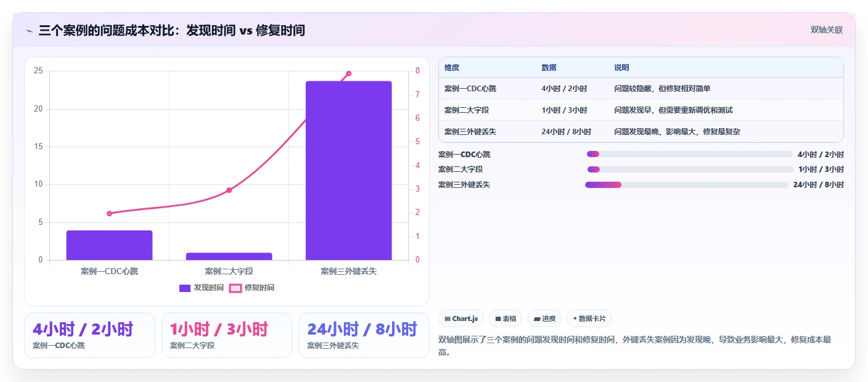Image resolution: width=868 pixels, height=382 pixels.
Task: Click the 案例三外键丢失 x-axis label
Action: click(348, 271)
